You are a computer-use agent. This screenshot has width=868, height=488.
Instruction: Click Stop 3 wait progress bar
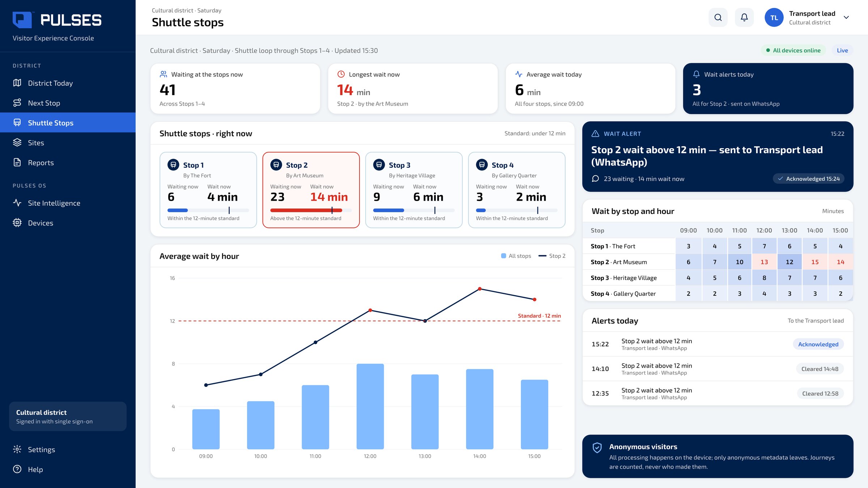coord(414,210)
